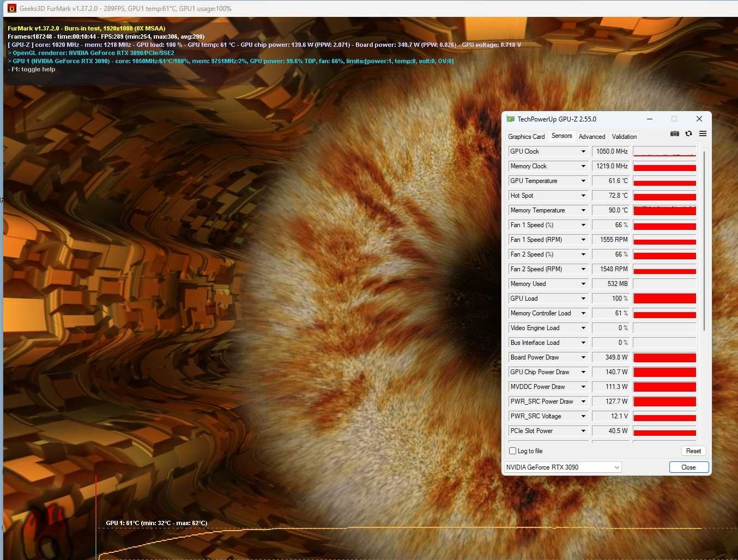
Task: Click the 532 MB Memory Used value
Action: click(x=611, y=284)
